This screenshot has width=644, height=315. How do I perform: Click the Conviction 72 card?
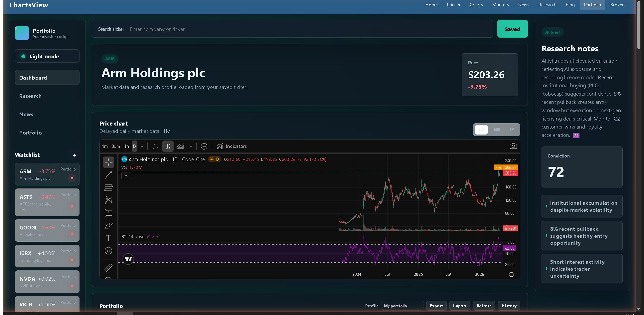582,167
